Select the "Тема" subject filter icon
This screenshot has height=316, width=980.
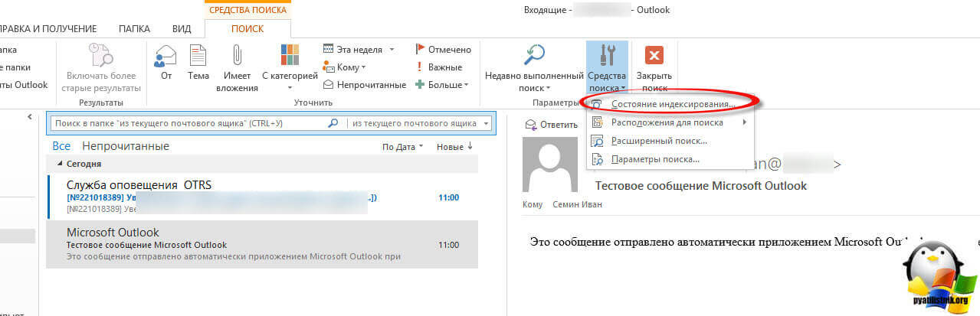point(198,63)
